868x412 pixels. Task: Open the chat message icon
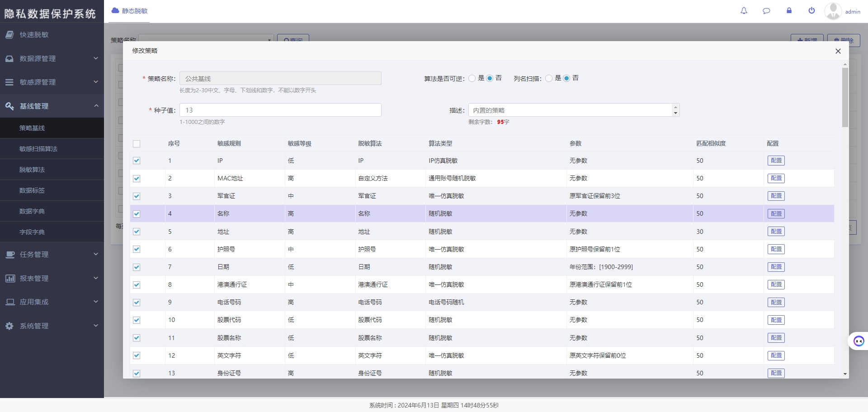point(766,10)
